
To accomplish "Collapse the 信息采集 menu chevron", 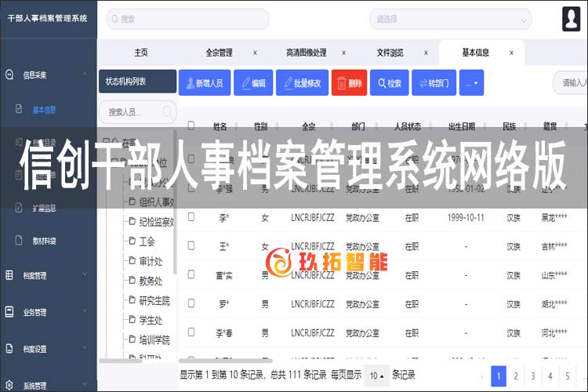I will (x=85, y=74).
